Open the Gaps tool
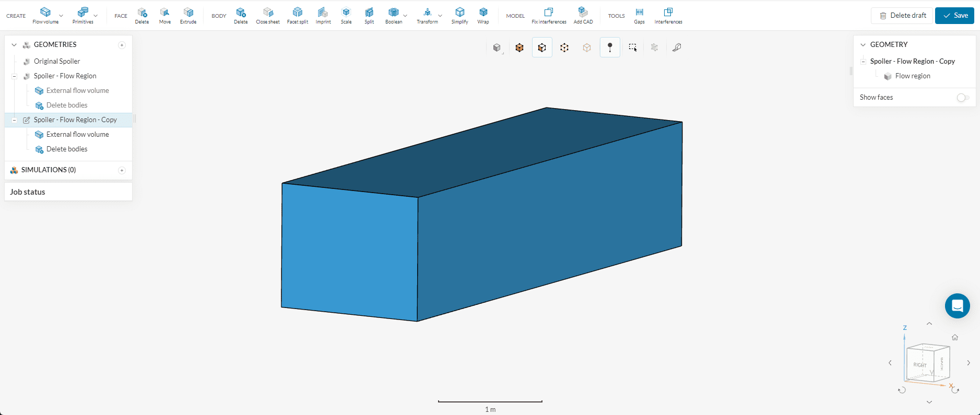980x415 pixels. 639,15
